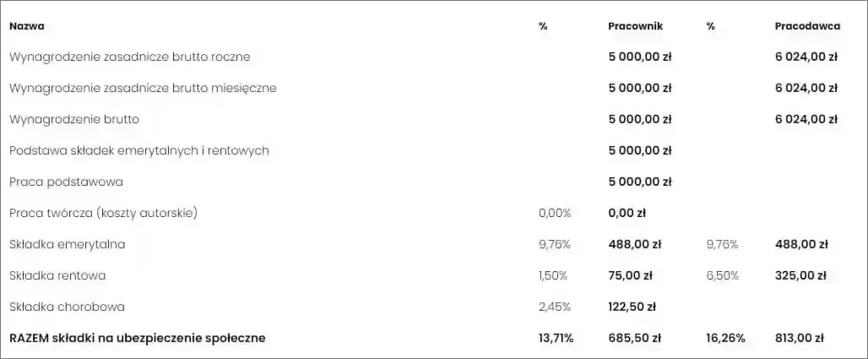
Task: Select the Składka emerytalna row label
Action: coord(68,244)
